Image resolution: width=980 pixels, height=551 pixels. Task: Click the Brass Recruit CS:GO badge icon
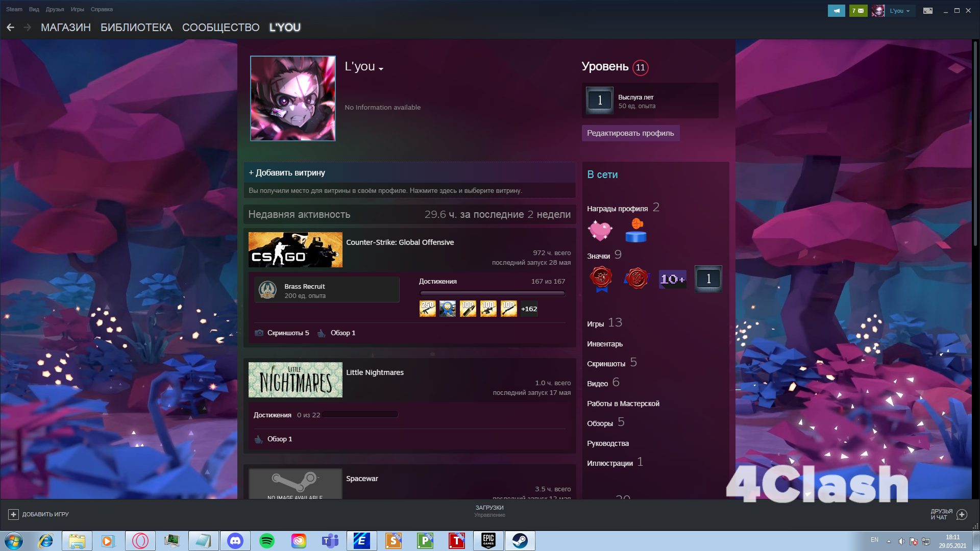[267, 290]
